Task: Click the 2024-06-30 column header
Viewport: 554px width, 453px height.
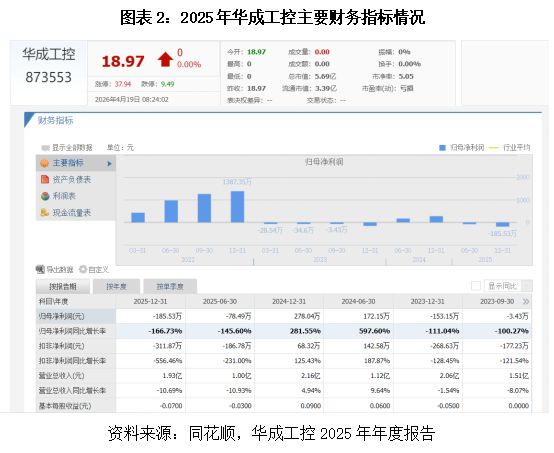Action: (358, 301)
